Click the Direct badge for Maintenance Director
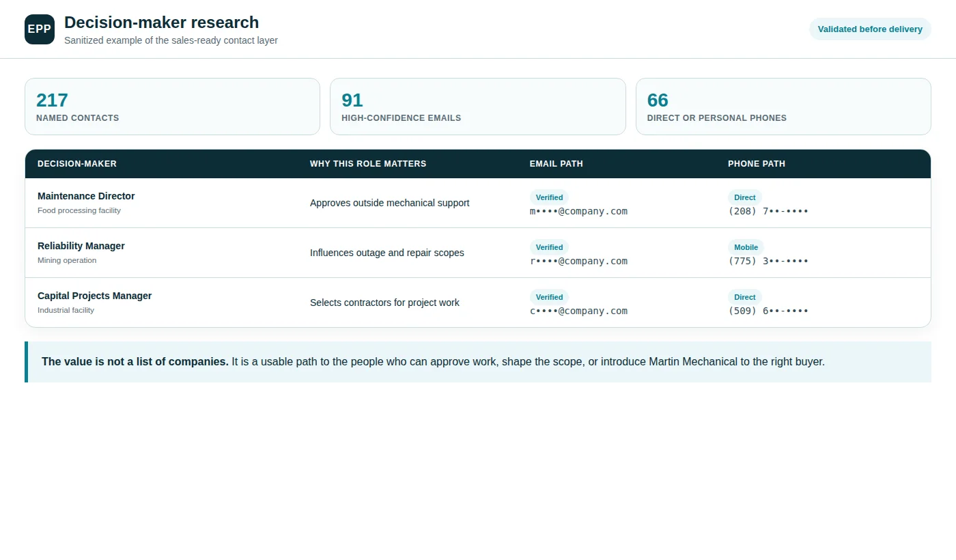Screen dimensions: 956x560 point(745,197)
